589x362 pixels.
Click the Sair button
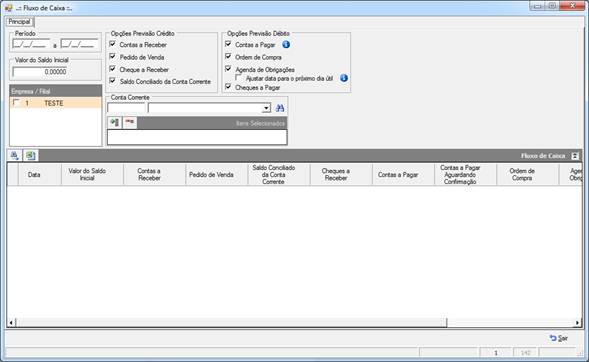coord(559,338)
